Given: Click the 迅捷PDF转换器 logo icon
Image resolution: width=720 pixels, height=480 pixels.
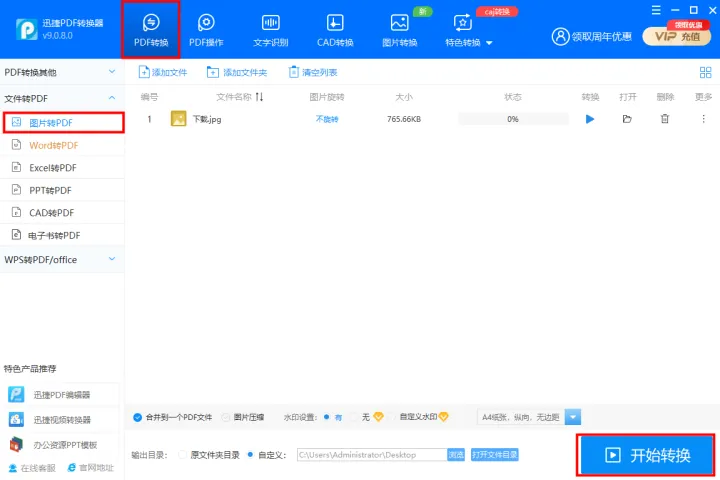Looking at the screenshot, I should click(27, 29).
